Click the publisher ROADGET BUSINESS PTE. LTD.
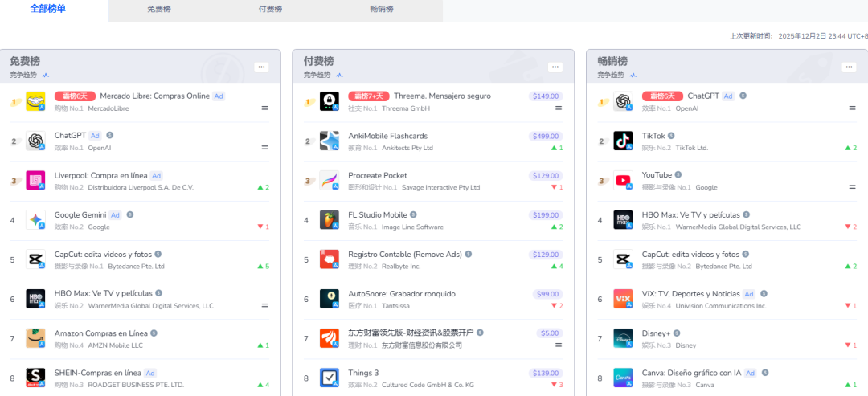The image size is (868, 396). 136,385
